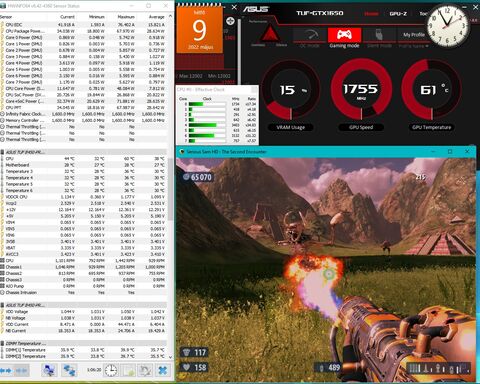Select CPU EDC sensor row

point(83,25)
